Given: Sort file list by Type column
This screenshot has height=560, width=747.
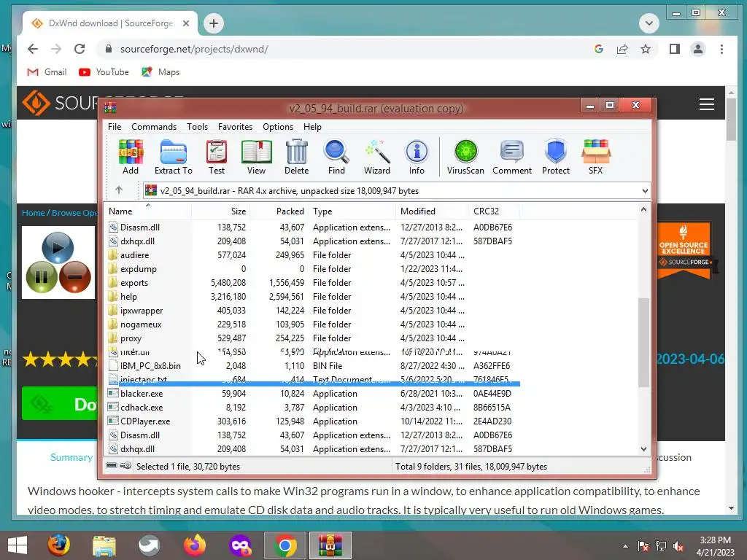Looking at the screenshot, I should coord(352,211).
